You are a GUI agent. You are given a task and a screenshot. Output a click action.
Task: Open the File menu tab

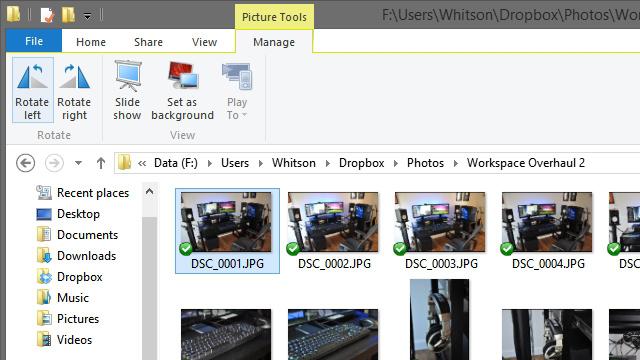(x=34, y=41)
